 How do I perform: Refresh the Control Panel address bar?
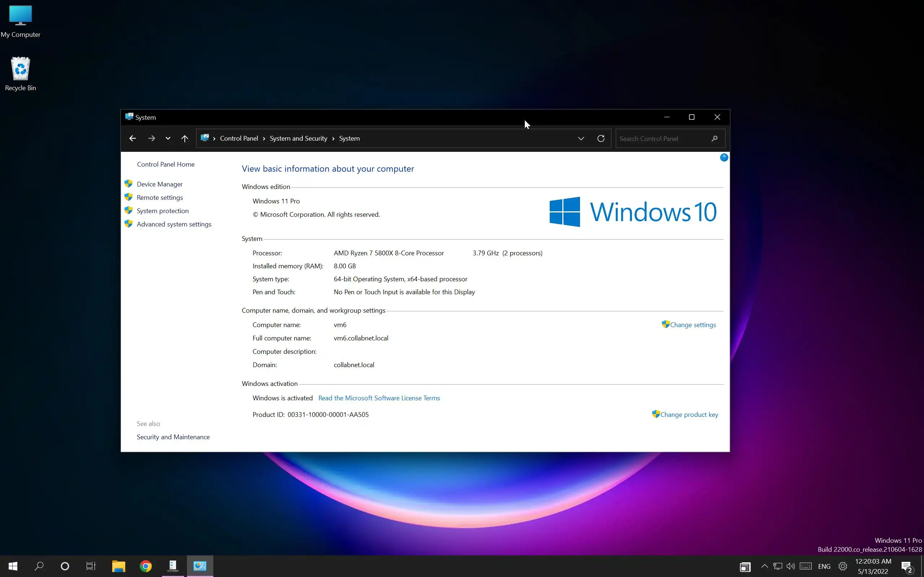[x=601, y=138]
